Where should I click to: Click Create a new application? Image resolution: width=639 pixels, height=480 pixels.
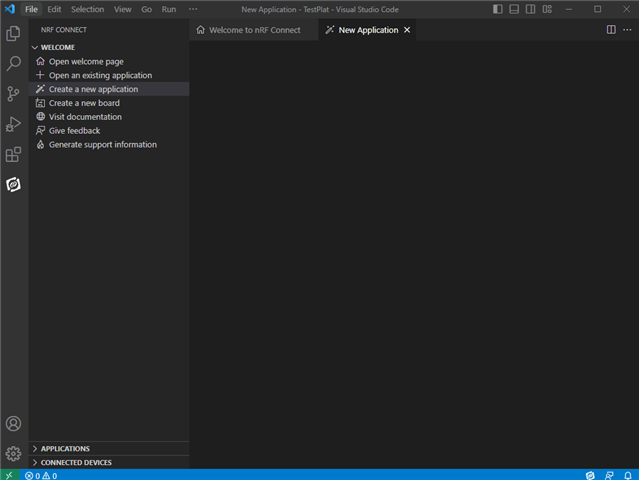[108, 89]
